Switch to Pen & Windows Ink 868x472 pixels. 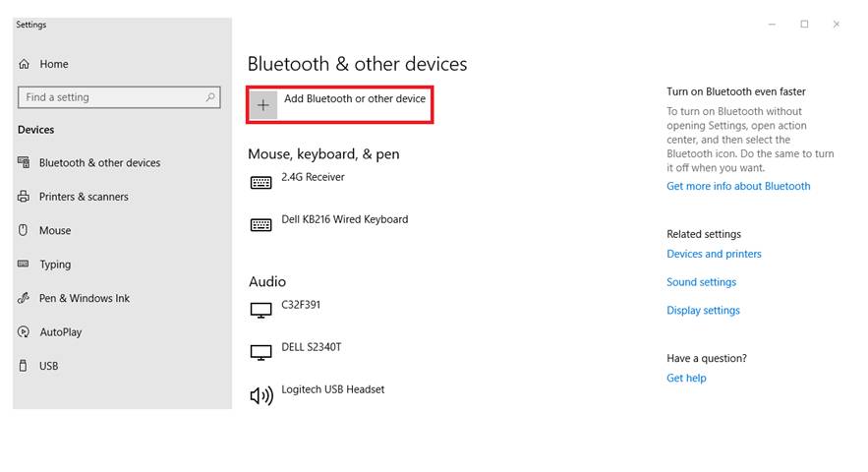coord(85,298)
